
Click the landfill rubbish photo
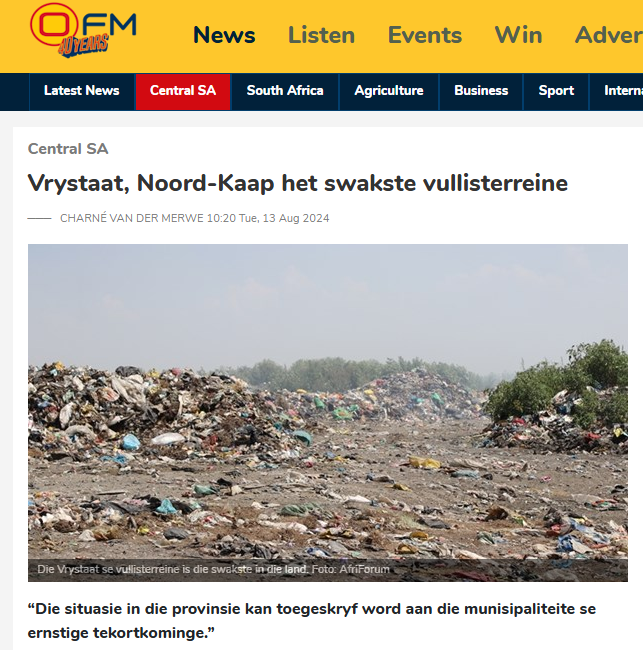(328, 412)
